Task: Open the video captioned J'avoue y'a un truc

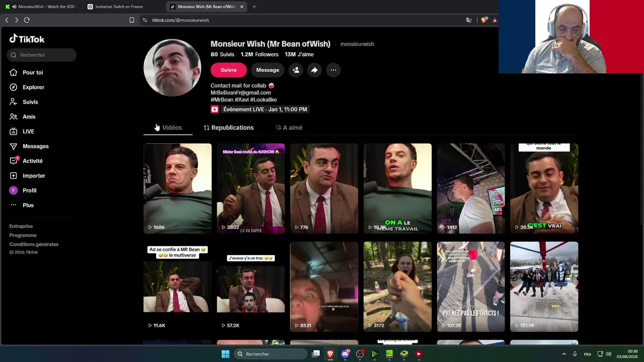Action: click(x=251, y=287)
